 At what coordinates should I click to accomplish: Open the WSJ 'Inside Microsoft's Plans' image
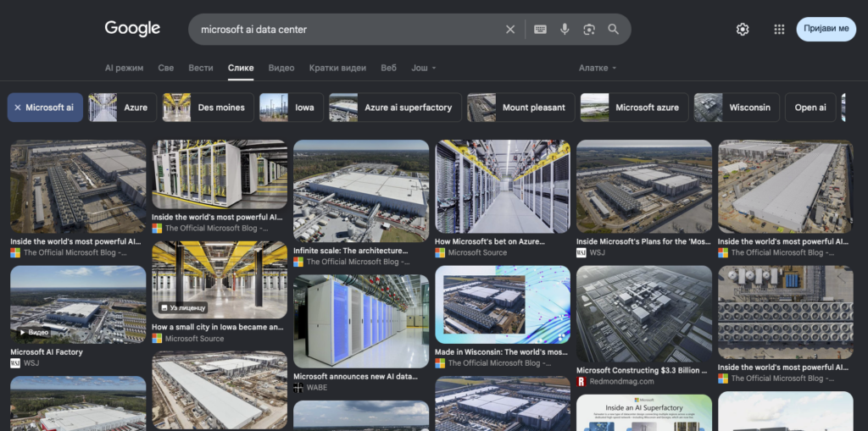click(x=644, y=186)
